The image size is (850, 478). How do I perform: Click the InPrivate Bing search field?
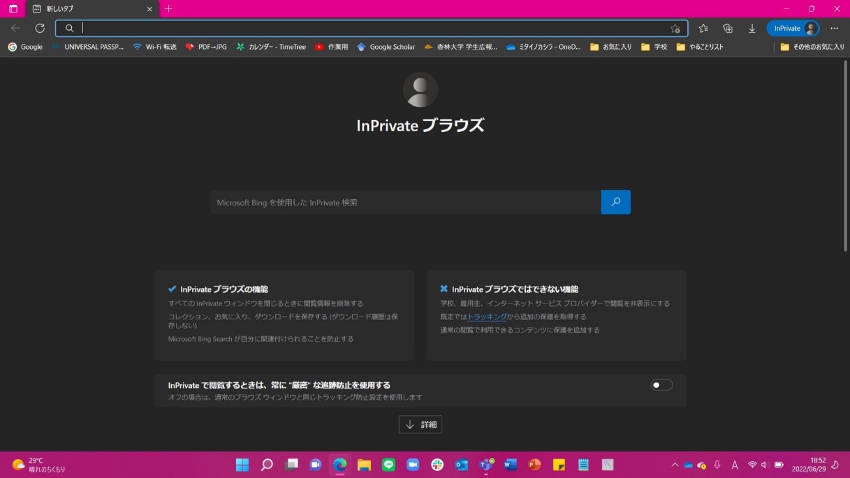405,202
